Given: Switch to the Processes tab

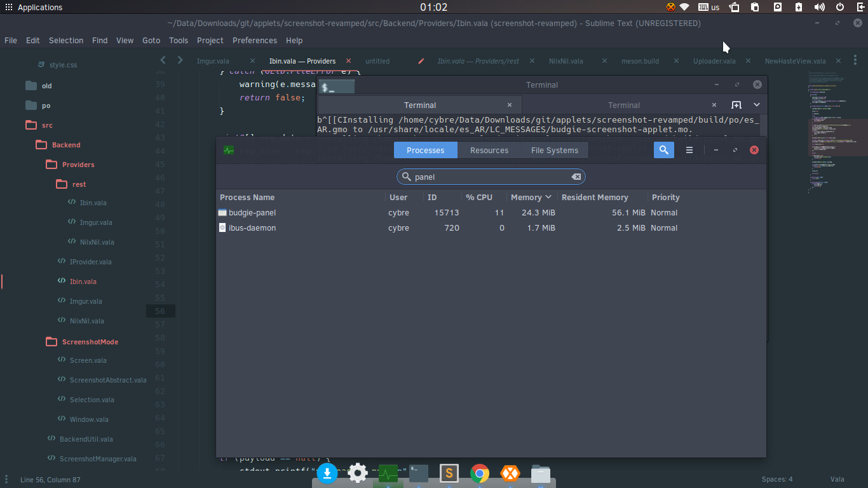Looking at the screenshot, I should click(x=425, y=150).
